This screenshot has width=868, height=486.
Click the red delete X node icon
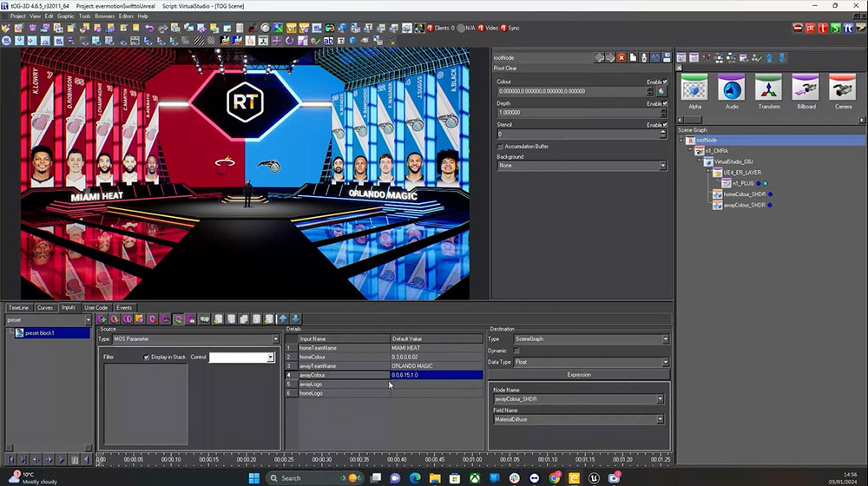pyautogui.click(x=621, y=57)
